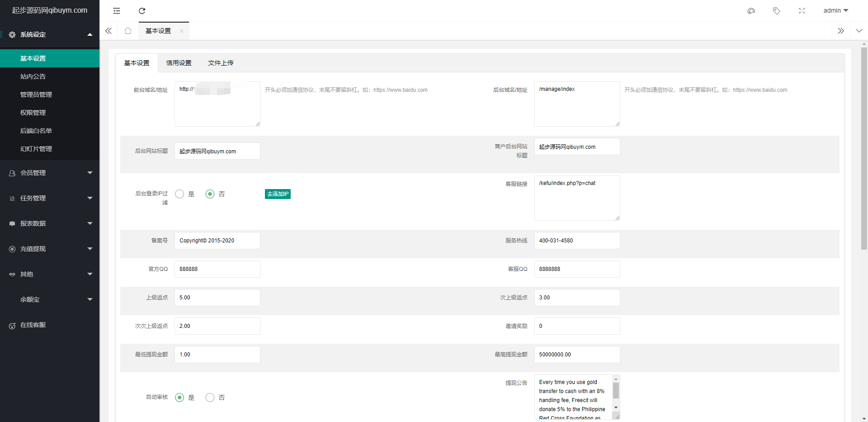Viewport: 868px width, 422px height.
Task: Expand the 会员管理 sidebar menu
Action: [50, 173]
